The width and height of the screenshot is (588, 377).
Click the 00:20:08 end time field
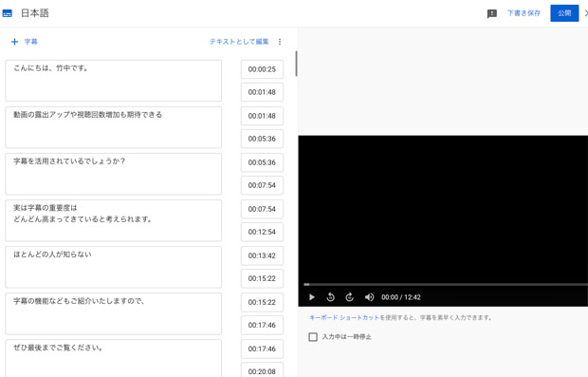262,370
